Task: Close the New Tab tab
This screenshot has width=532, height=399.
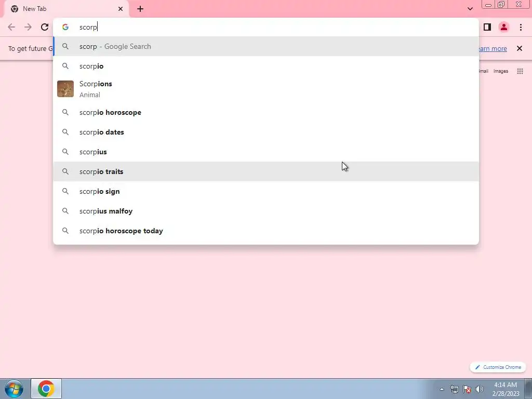Action: [121, 9]
